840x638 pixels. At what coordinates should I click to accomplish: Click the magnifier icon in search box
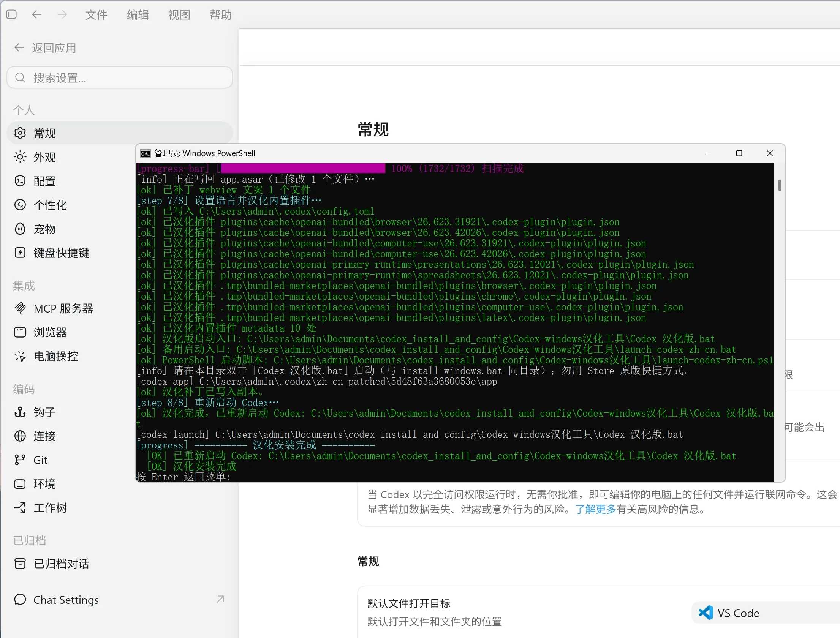(x=20, y=77)
